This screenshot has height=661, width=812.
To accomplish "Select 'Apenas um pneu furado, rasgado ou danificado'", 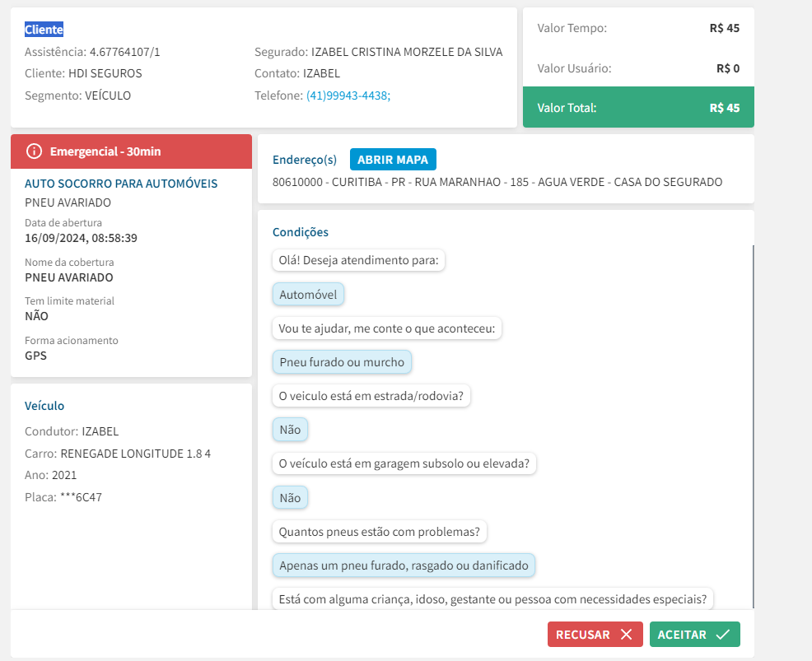I will point(404,566).
